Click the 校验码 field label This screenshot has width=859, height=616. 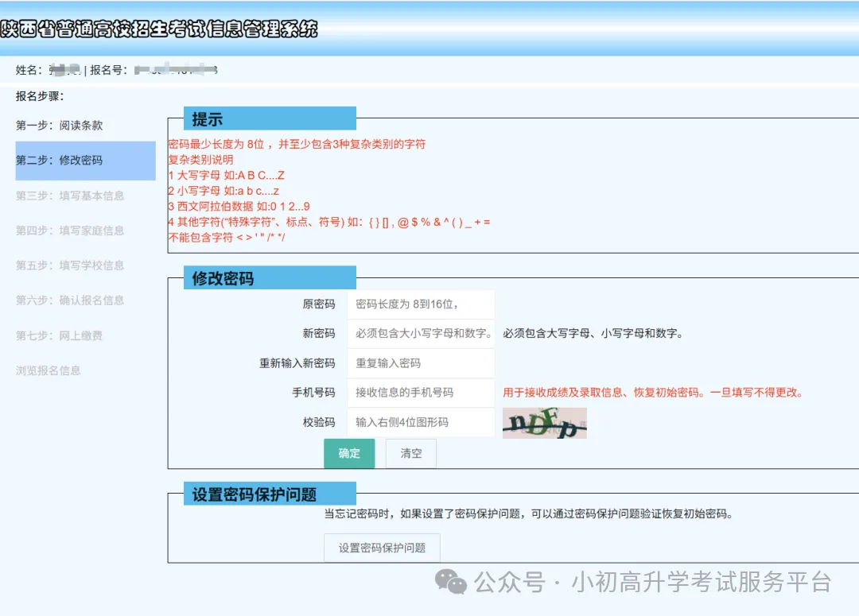click(x=319, y=422)
